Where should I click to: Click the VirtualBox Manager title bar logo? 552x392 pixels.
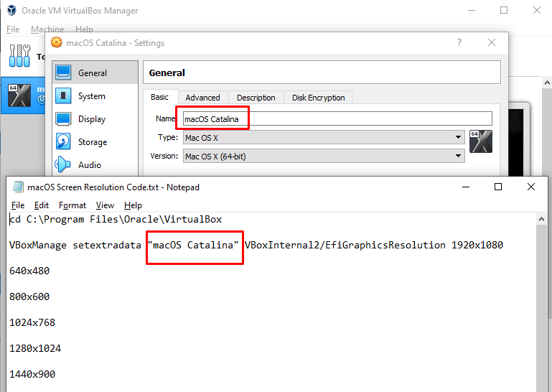11,10
